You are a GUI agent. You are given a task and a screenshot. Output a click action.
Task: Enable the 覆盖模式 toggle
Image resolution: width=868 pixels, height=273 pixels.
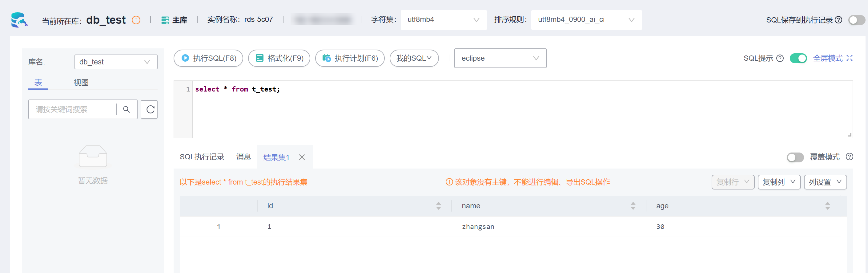click(795, 157)
